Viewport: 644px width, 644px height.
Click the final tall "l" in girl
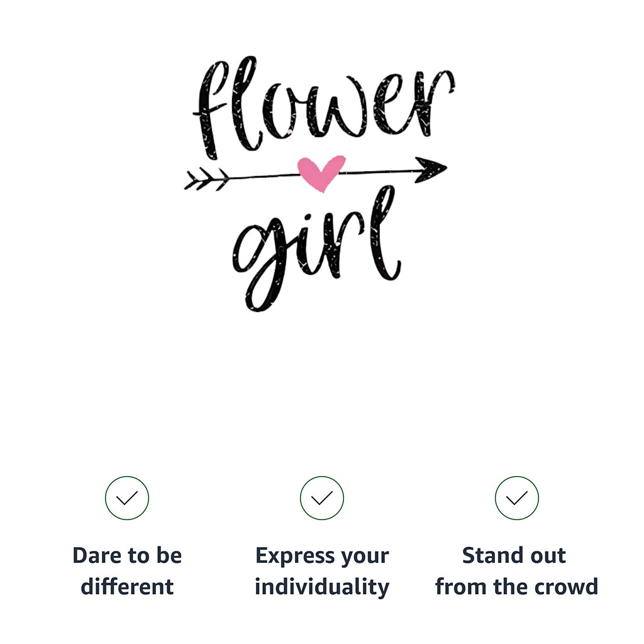[x=384, y=233]
